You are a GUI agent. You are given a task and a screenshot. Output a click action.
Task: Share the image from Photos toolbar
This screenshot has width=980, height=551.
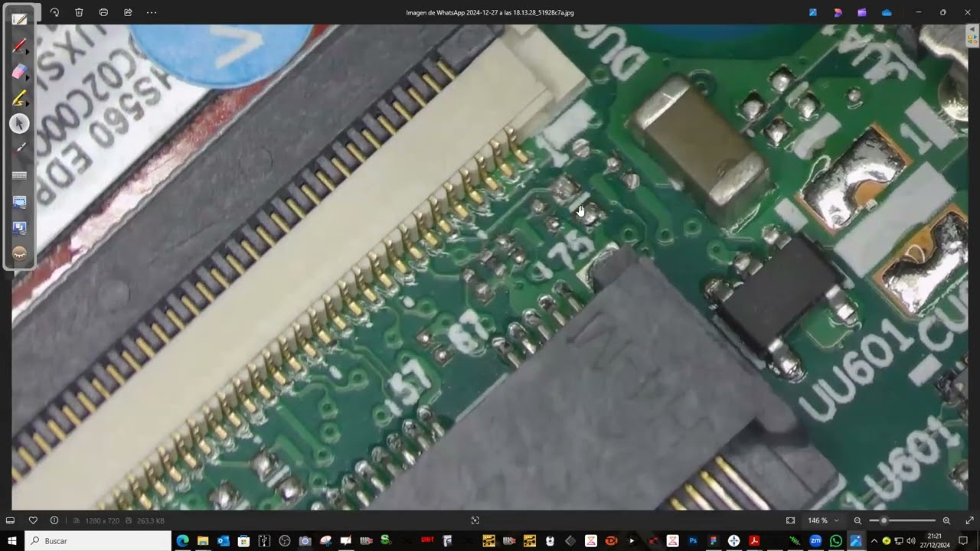pyautogui.click(x=128, y=12)
